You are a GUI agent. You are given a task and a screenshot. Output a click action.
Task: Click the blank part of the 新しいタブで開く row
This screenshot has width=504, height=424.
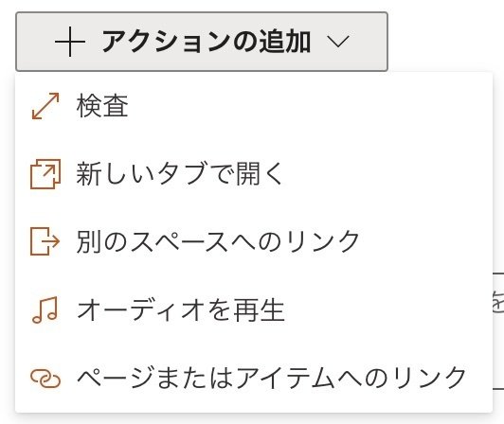(x=387, y=174)
